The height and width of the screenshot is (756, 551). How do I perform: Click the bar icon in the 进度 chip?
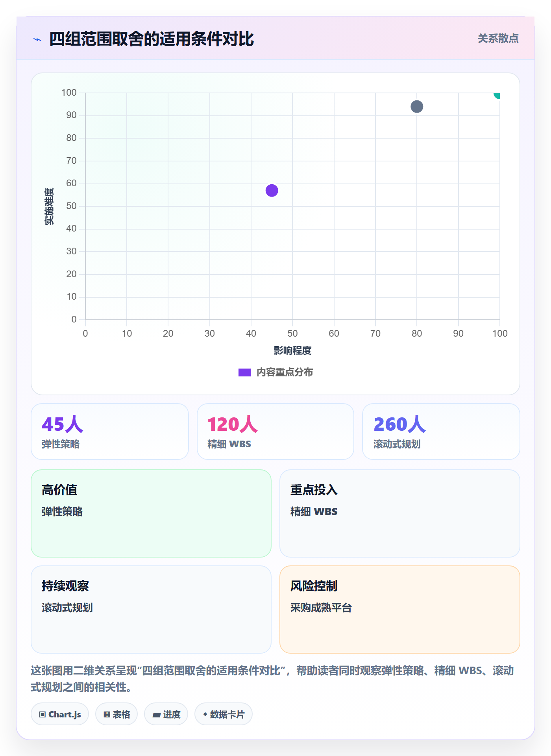[156, 715]
